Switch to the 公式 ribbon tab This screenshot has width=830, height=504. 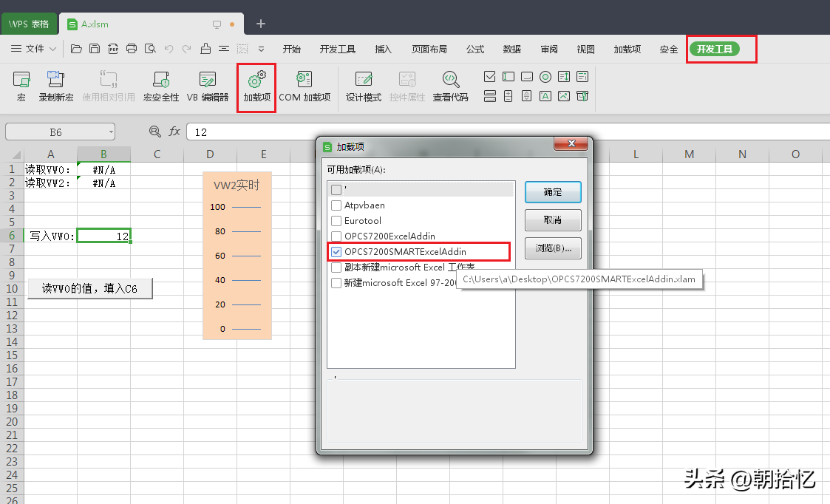point(475,50)
